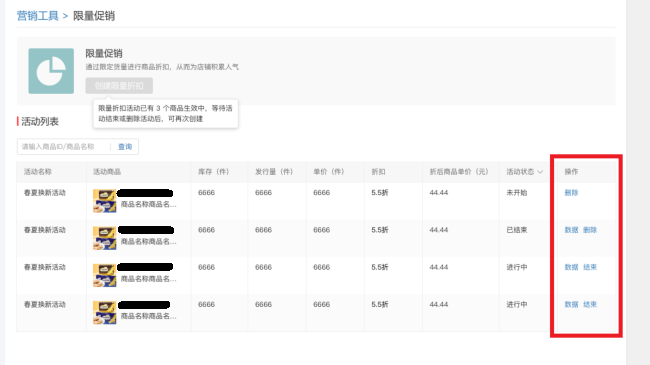Click the 查询 search button
The height and width of the screenshot is (365, 650).
coord(125,146)
